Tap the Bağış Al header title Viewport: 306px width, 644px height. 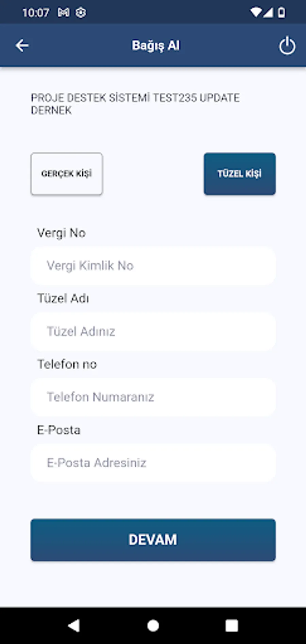click(156, 46)
